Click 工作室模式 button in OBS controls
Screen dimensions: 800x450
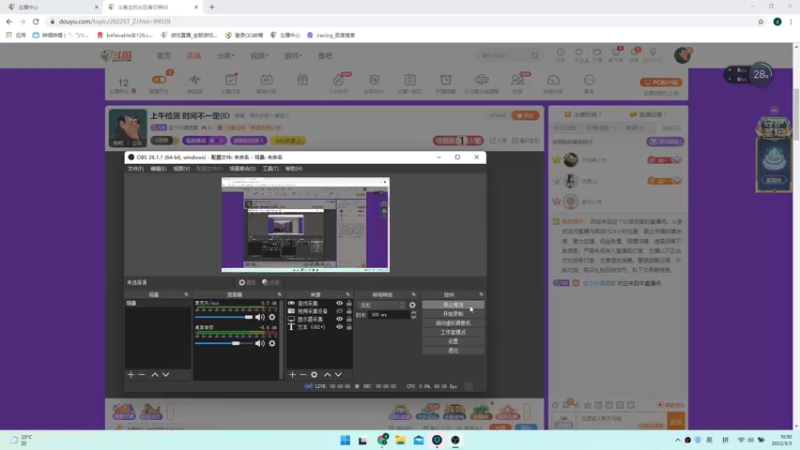coord(453,332)
